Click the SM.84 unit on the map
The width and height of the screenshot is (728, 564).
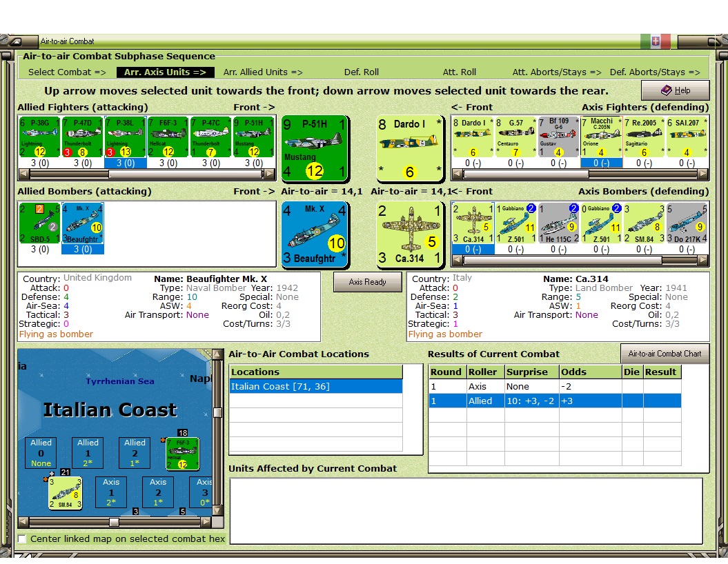pos(66,492)
